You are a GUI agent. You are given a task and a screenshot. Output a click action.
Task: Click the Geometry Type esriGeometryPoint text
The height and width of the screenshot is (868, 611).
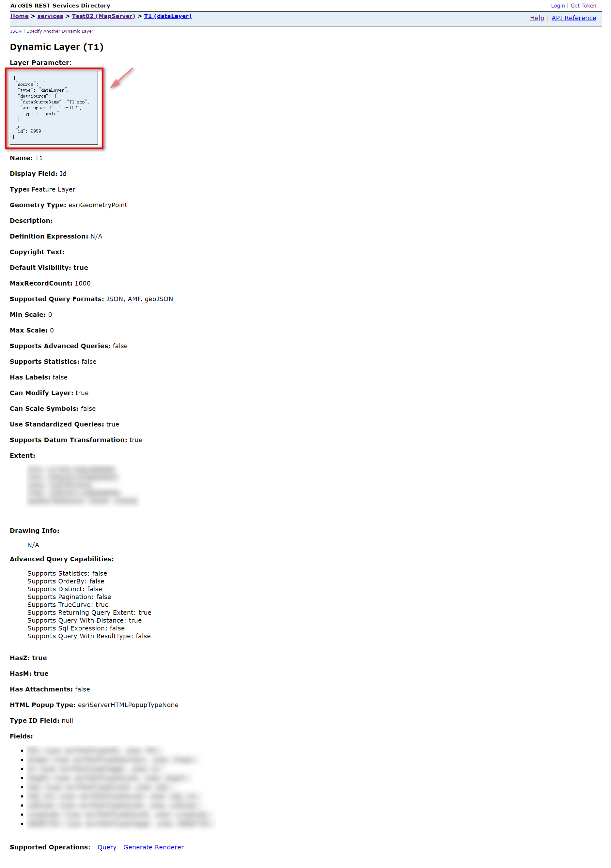pyautogui.click(x=98, y=205)
